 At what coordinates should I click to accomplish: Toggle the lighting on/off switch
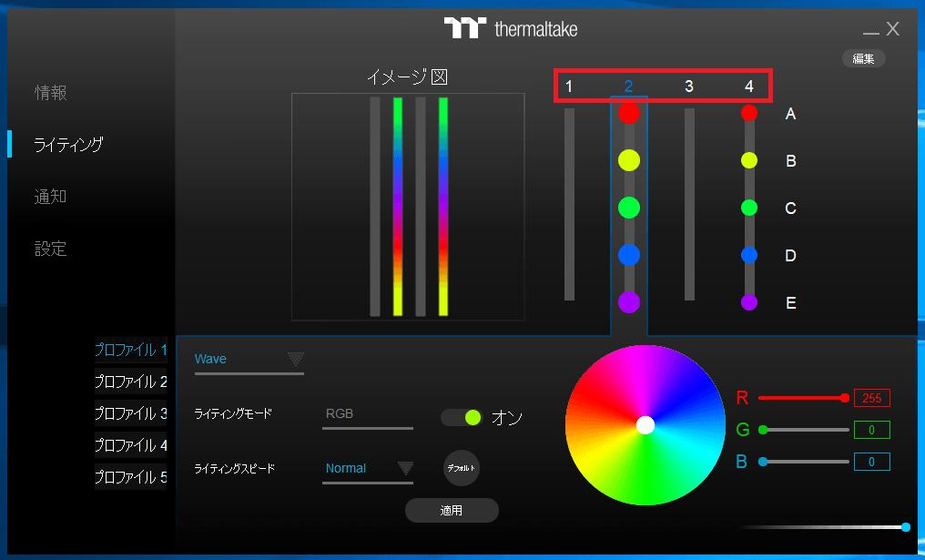pos(462,417)
